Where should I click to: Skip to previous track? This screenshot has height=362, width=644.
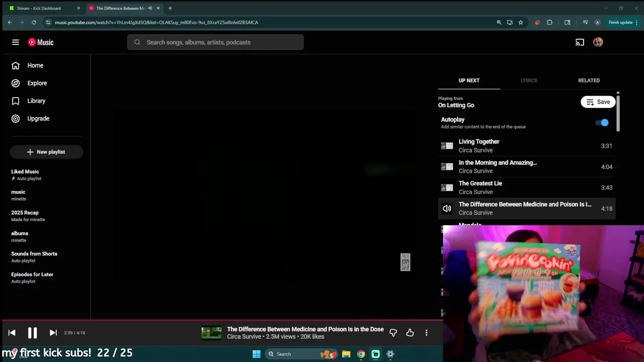tap(12, 332)
